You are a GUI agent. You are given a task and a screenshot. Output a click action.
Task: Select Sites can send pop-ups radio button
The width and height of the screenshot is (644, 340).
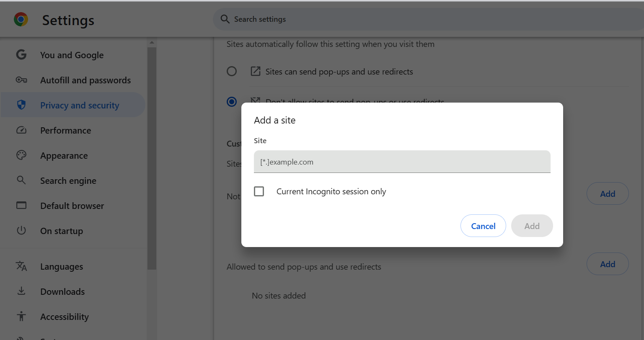[232, 71]
